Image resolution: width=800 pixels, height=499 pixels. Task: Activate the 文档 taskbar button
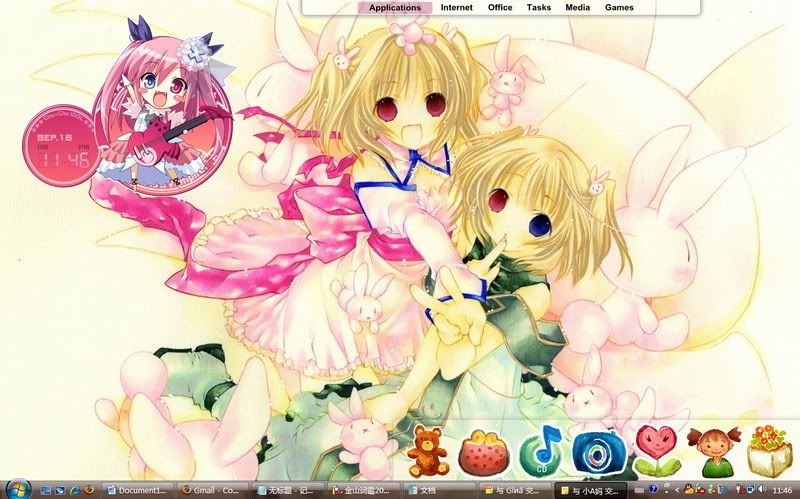(440, 491)
